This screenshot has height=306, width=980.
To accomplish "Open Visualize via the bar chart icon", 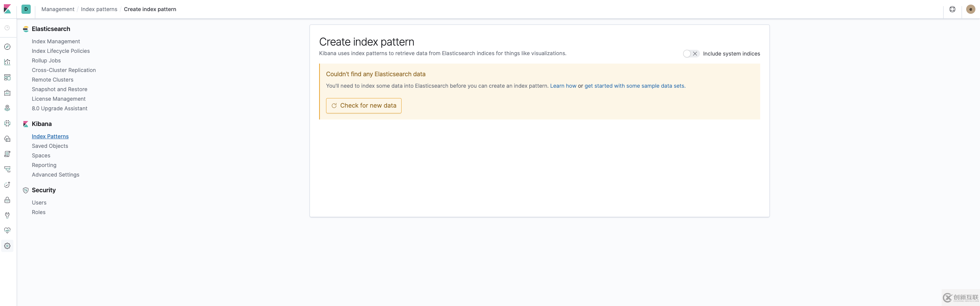I will [x=7, y=62].
